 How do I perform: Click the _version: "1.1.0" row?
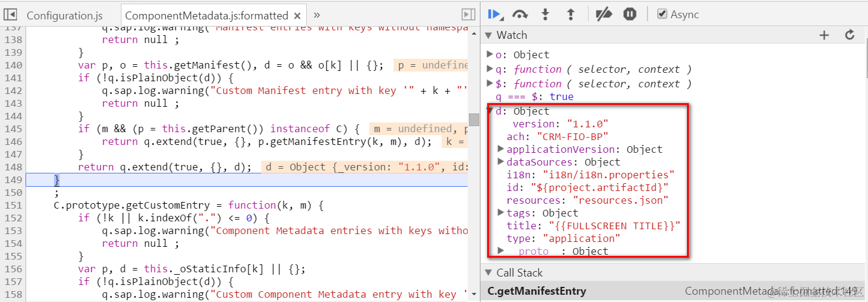coord(558,124)
